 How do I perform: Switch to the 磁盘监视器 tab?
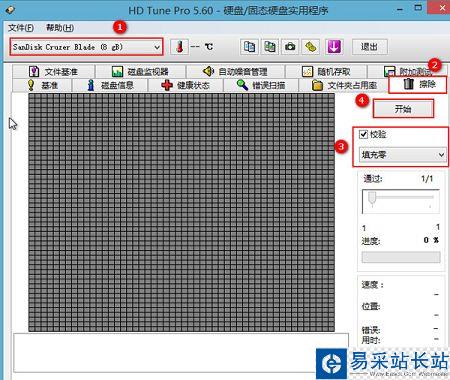pos(141,71)
